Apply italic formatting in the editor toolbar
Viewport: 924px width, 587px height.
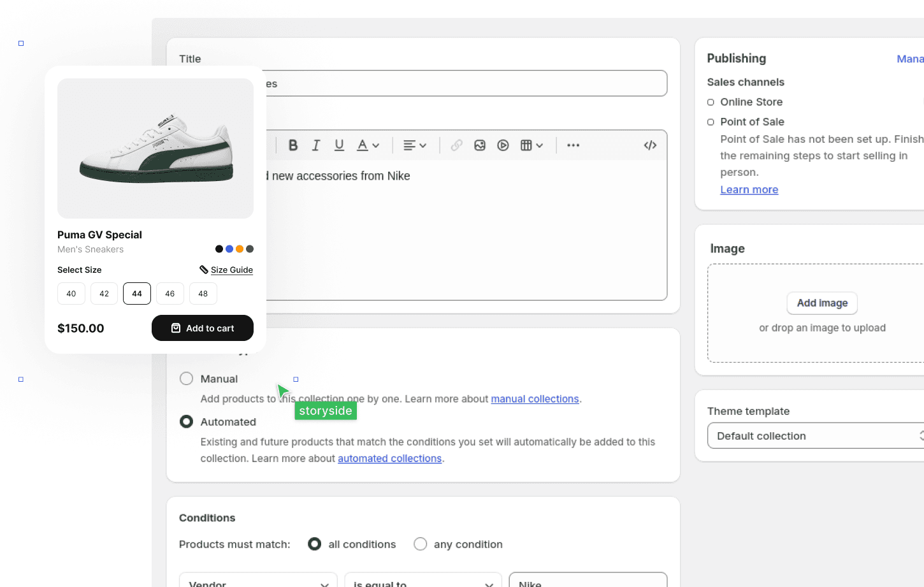click(x=316, y=145)
